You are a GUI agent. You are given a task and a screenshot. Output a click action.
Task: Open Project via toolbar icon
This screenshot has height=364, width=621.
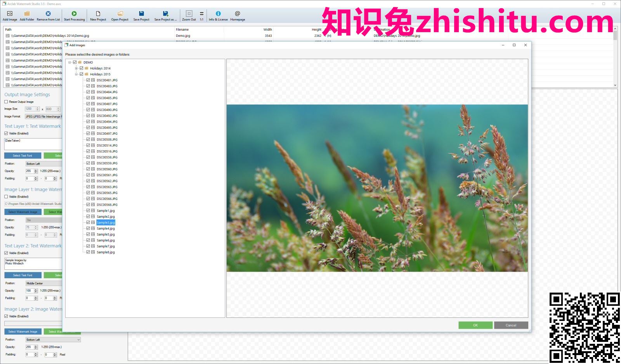(x=120, y=14)
